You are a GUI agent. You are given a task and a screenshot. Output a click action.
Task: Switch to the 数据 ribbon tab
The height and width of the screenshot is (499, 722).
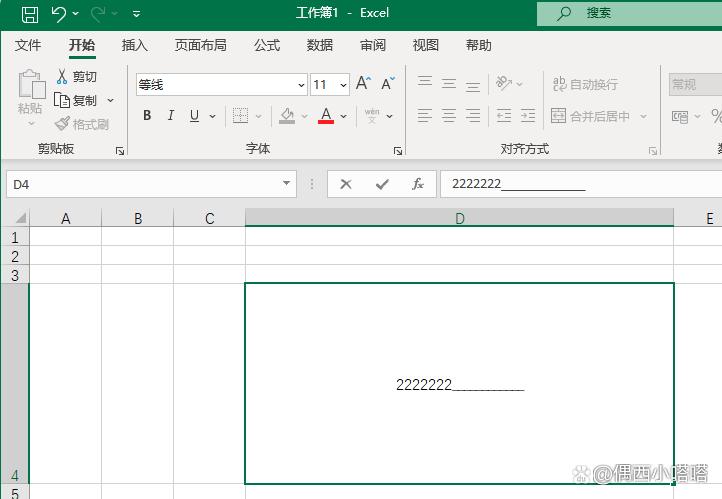tap(320, 45)
